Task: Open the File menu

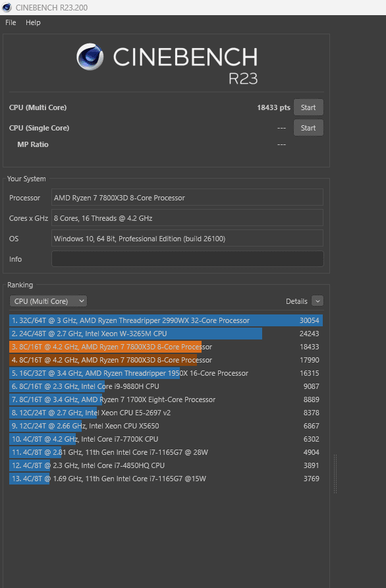Action: 11,22
